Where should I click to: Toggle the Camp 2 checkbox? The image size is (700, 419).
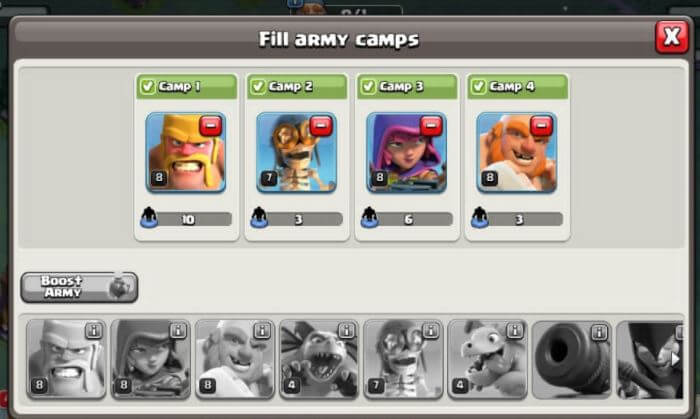258,86
